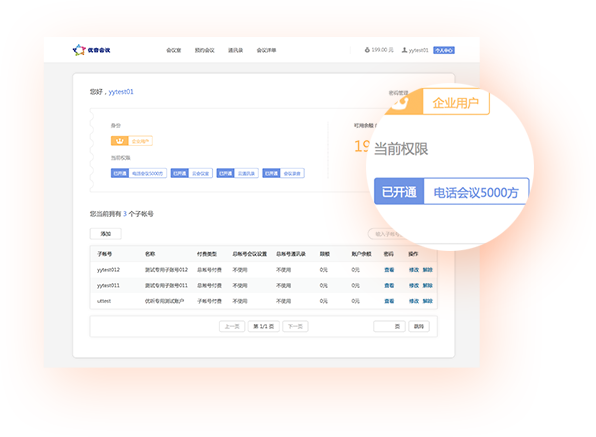
Task: Focus the page number jump input field
Action: 389,326
